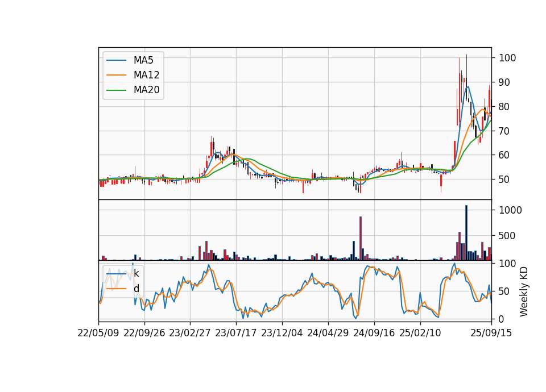Click the MA12 legend label

146,75
